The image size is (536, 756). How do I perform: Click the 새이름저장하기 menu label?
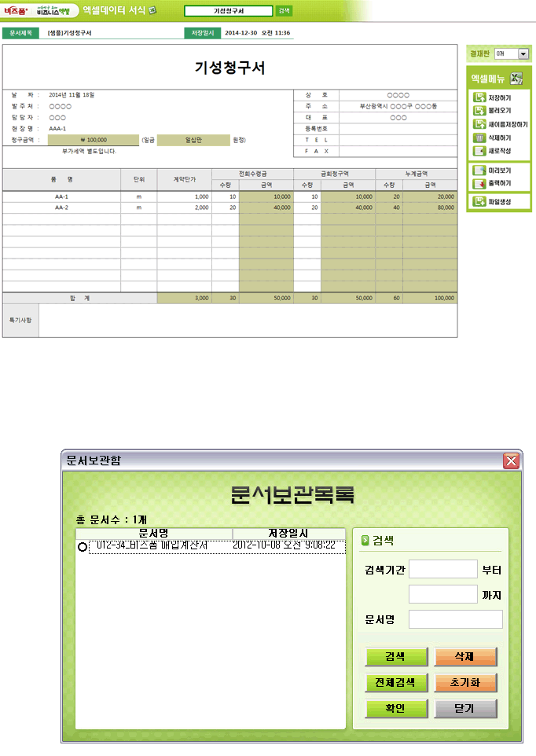click(x=508, y=124)
